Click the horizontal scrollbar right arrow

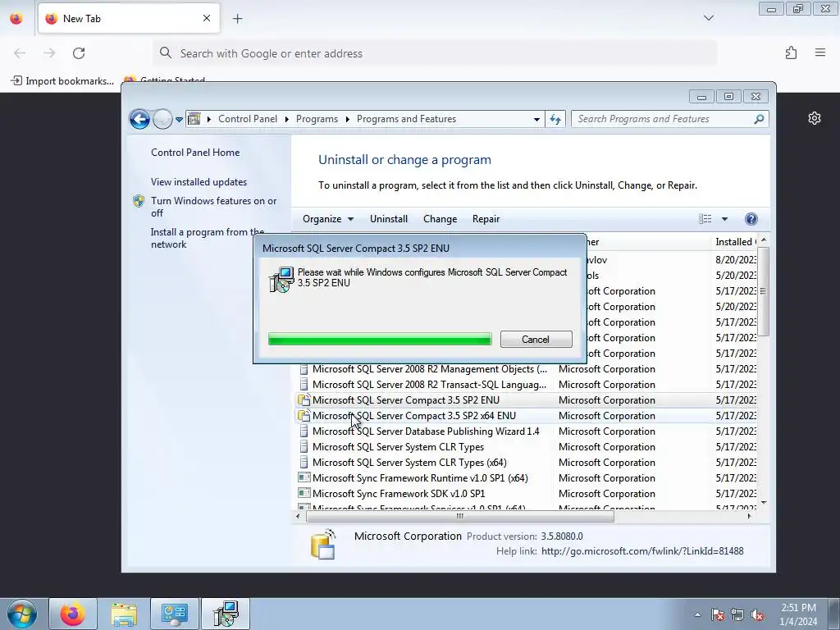(x=749, y=517)
